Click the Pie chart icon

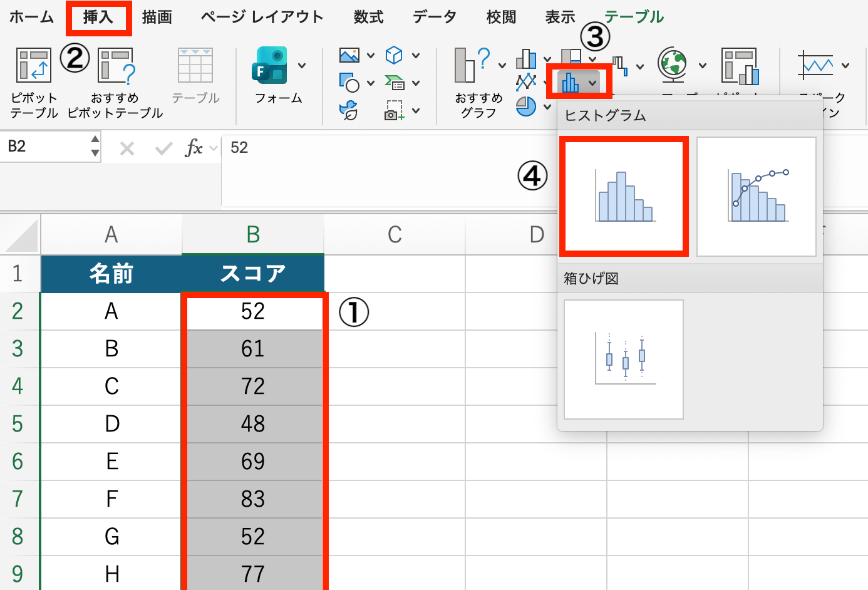(526, 106)
